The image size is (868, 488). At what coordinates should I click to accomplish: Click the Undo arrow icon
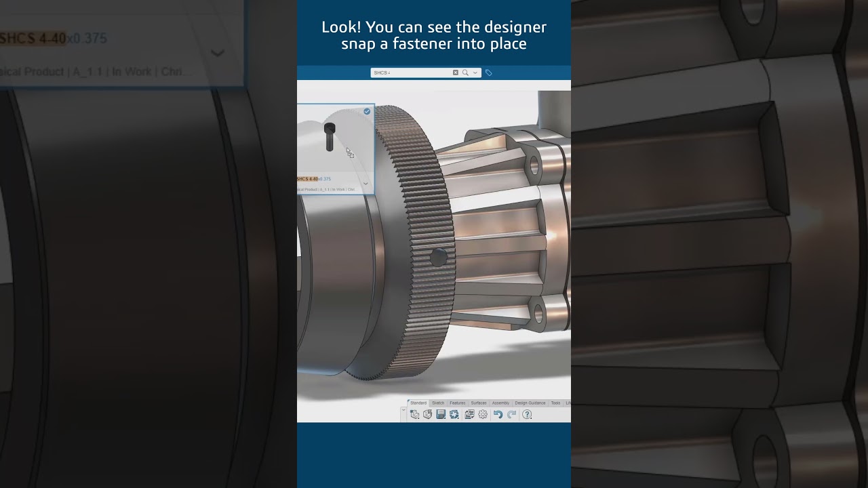click(498, 415)
